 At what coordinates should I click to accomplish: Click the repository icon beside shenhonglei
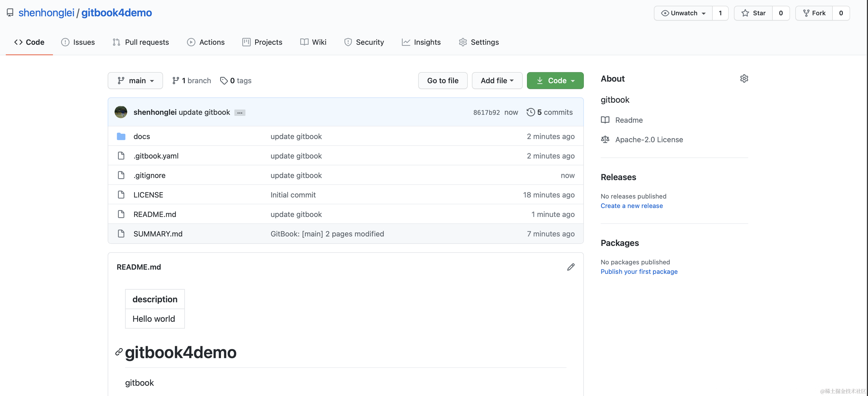(10, 13)
